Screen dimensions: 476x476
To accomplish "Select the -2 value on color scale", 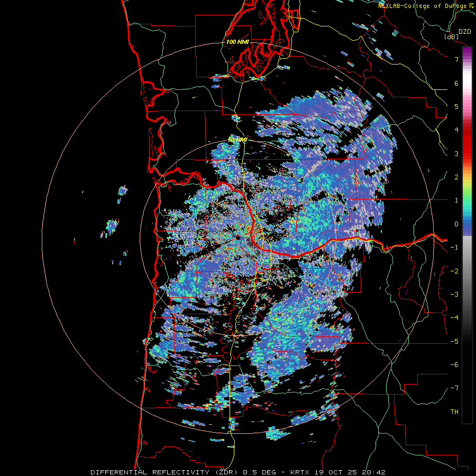I will pyautogui.click(x=454, y=271).
